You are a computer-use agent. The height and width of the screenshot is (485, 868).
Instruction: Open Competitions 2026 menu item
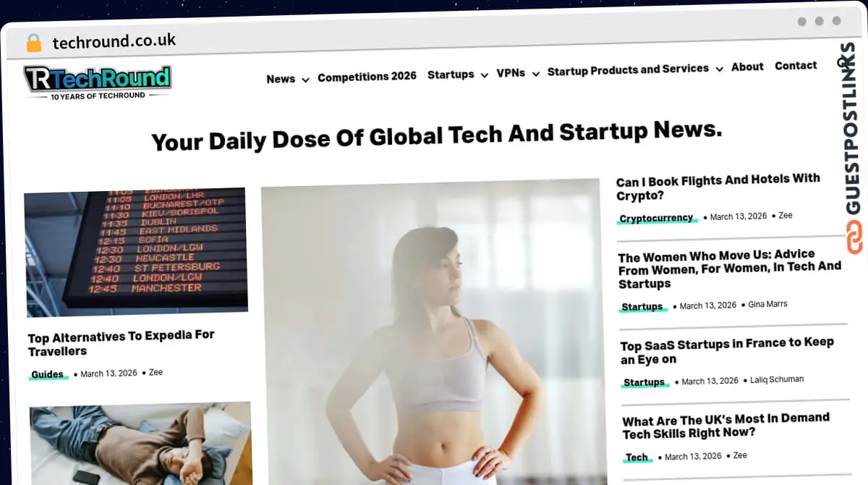click(x=367, y=76)
